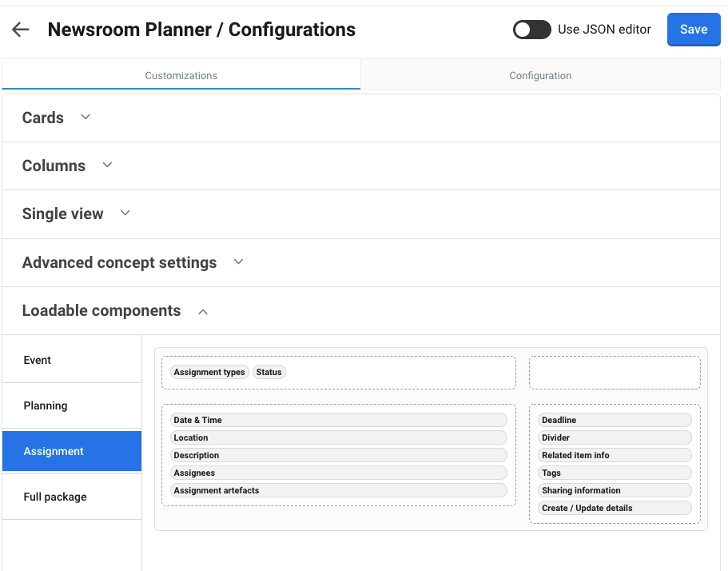Click the Status chip
Viewport: 728px width, 571px height.
coord(269,372)
